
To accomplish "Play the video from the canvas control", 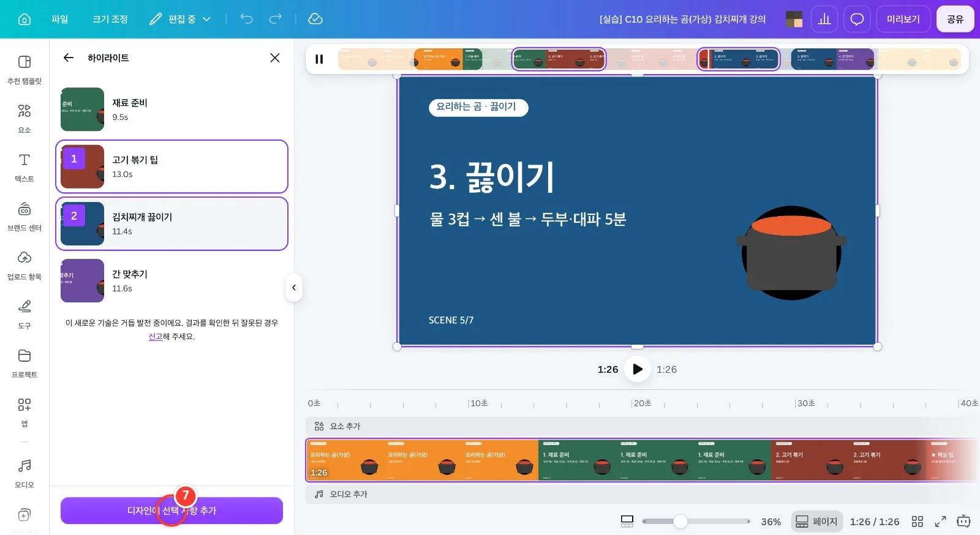I will [x=637, y=369].
